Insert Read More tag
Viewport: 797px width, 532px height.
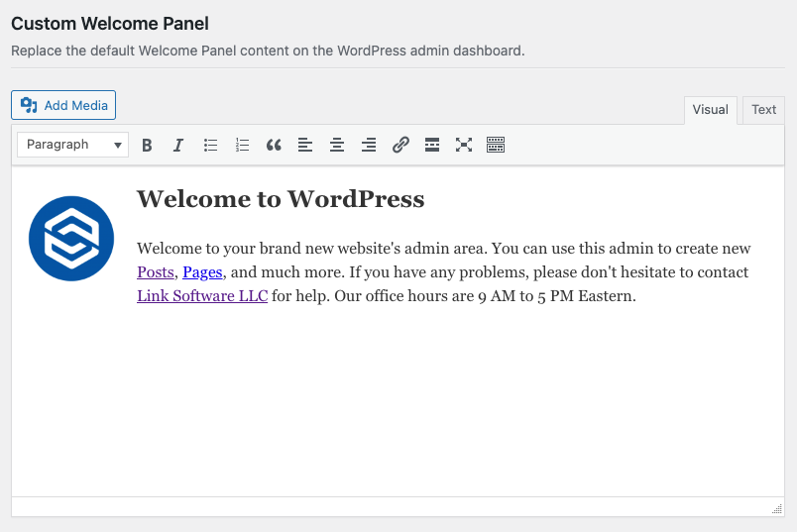(432, 146)
